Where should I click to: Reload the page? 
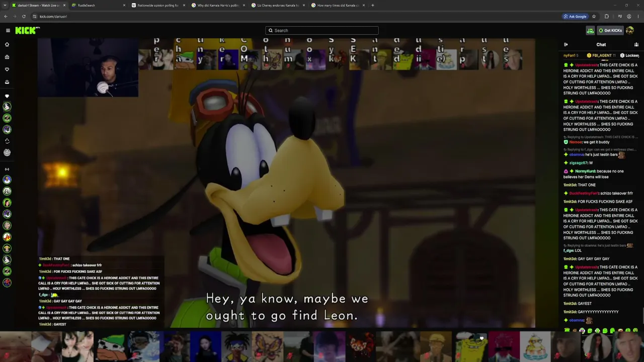coord(24,16)
